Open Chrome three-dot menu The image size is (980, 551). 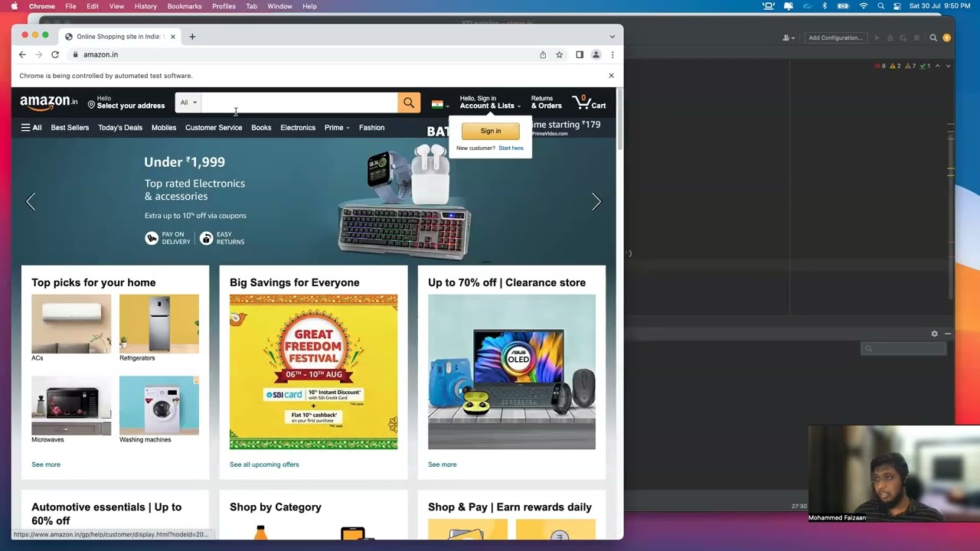pyautogui.click(x=612, y=54)
